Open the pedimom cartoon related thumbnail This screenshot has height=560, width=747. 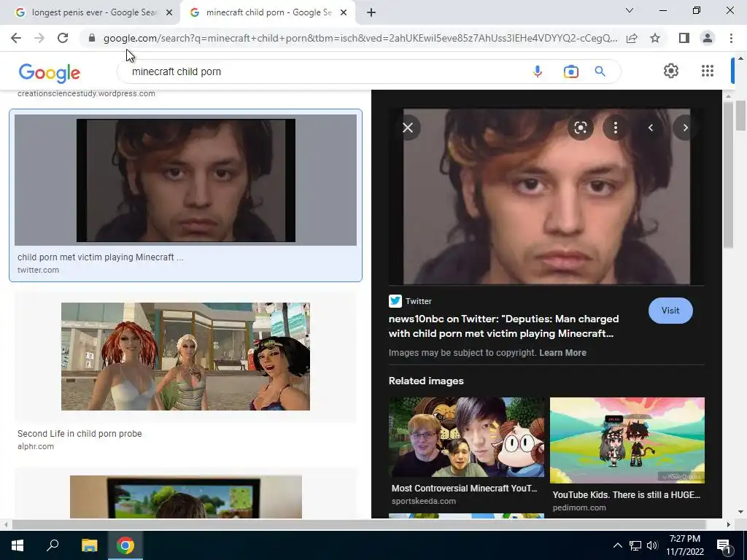[x=627, y=440]
